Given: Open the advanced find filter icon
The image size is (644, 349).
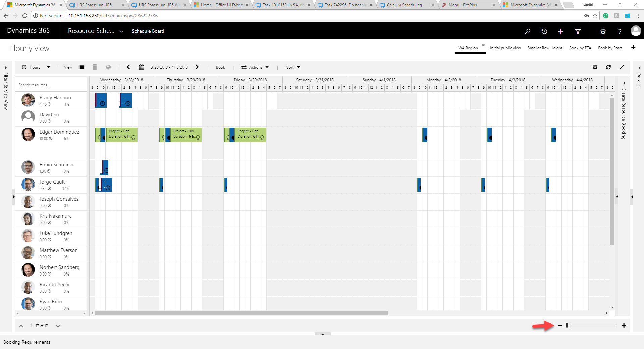Looking at the screenshot, I should 578,31.
